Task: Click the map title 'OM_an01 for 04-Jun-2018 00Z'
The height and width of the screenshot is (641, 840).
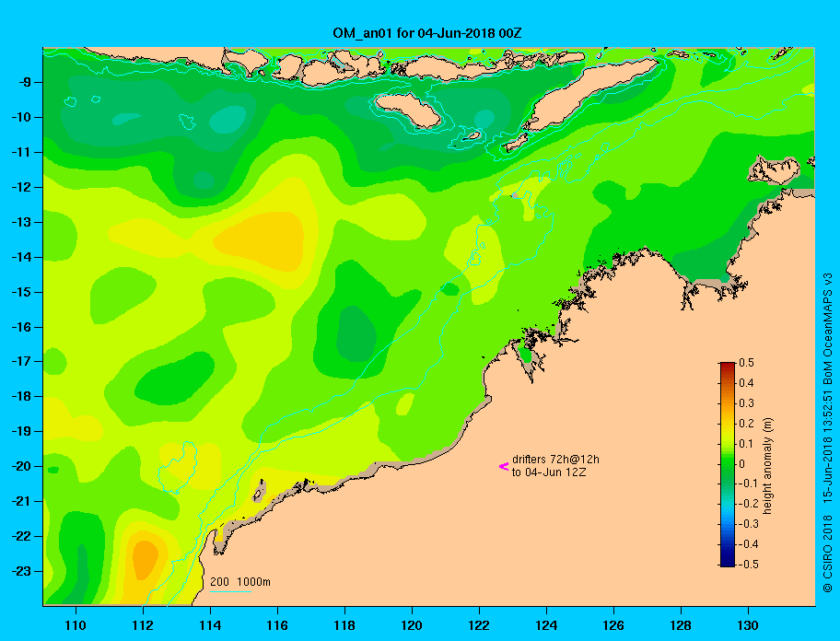Action: coord(427,33)
